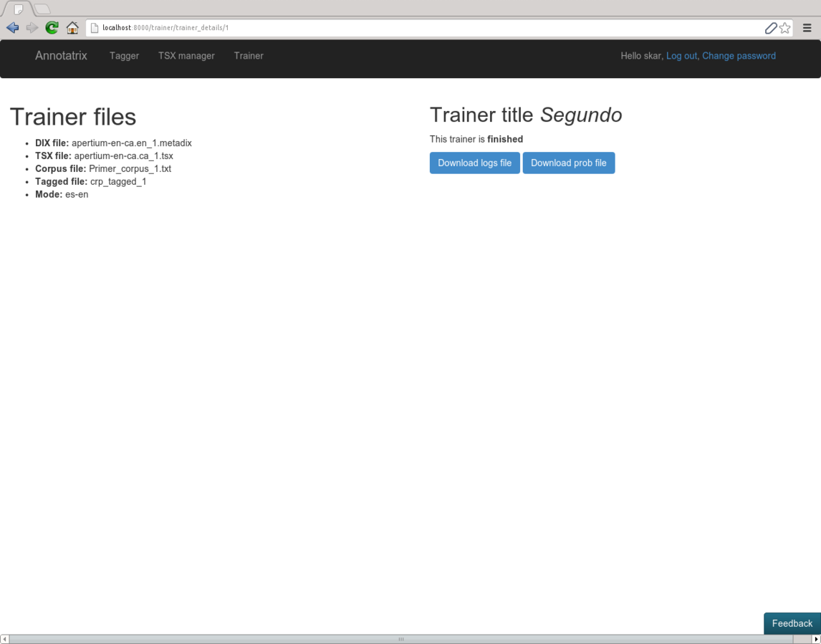Viewport: 821px width, 644px height.
Task: Click the browser forward arrow
Action: point(32,28)
